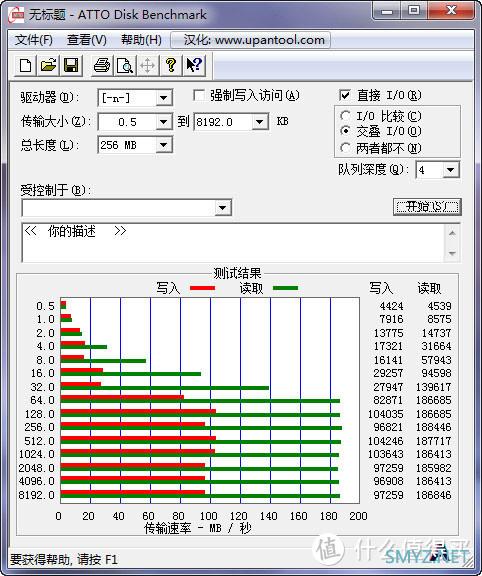Click read value 188446
Image resolution: width=482 pixels, height=576 pixels.
pyautogui.click(x=434, y=427)
